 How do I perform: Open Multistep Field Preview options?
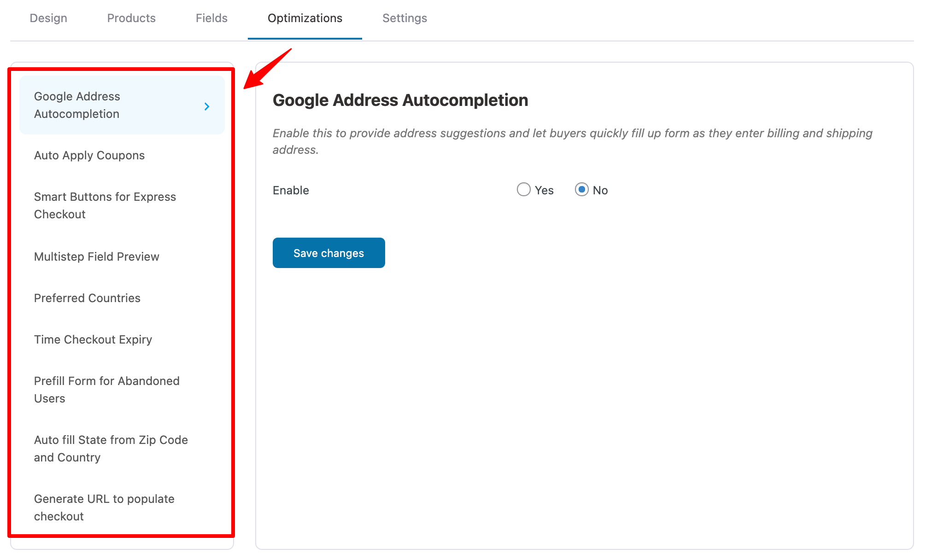click(x=96, y=257)
